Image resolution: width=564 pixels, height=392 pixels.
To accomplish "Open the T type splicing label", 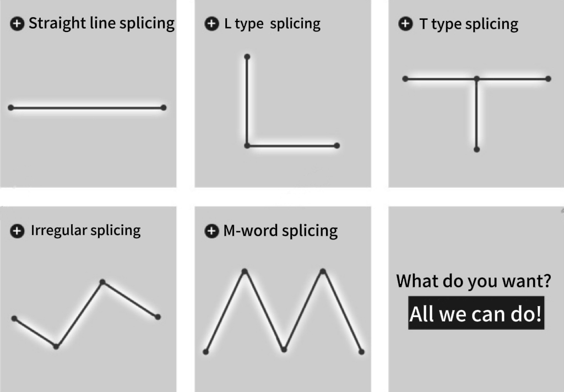I will tap(469, 24).
